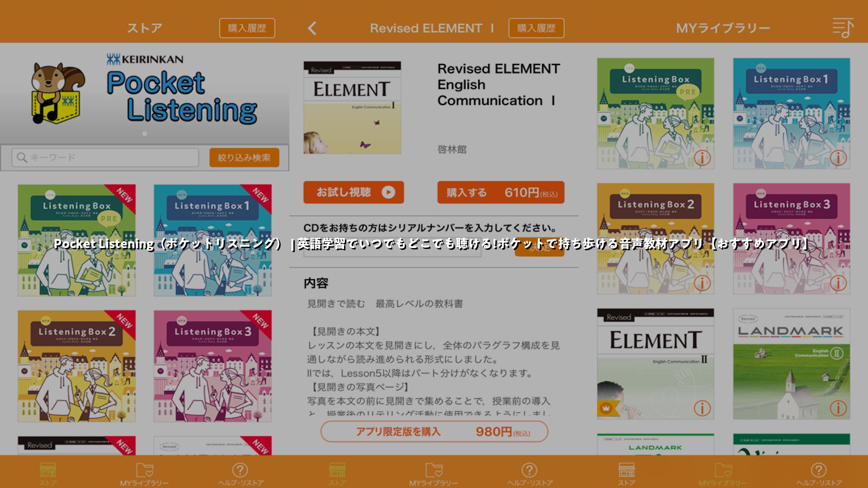Click the ストア header title
868x488 pixels.
point(145,28)
